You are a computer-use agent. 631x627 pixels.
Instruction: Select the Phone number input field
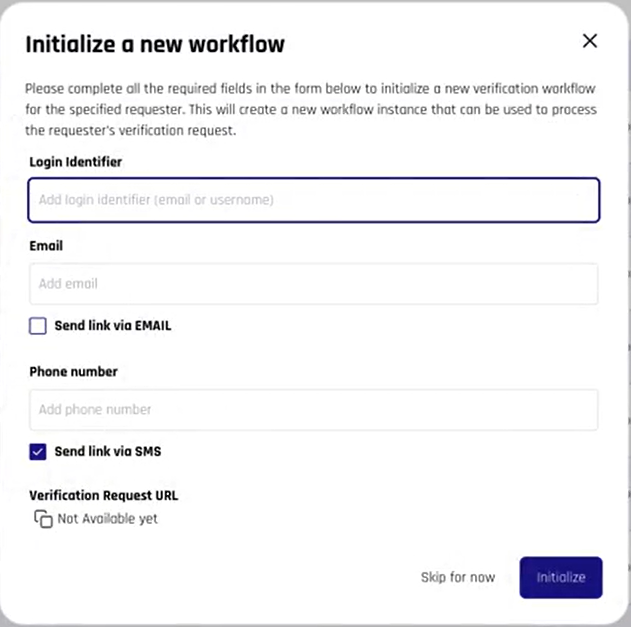tap(313, 410)
